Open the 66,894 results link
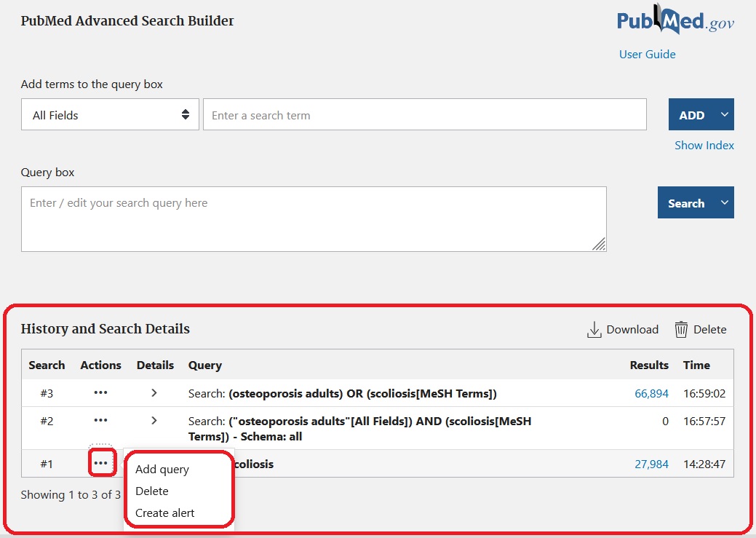 (x=651, y=394)
